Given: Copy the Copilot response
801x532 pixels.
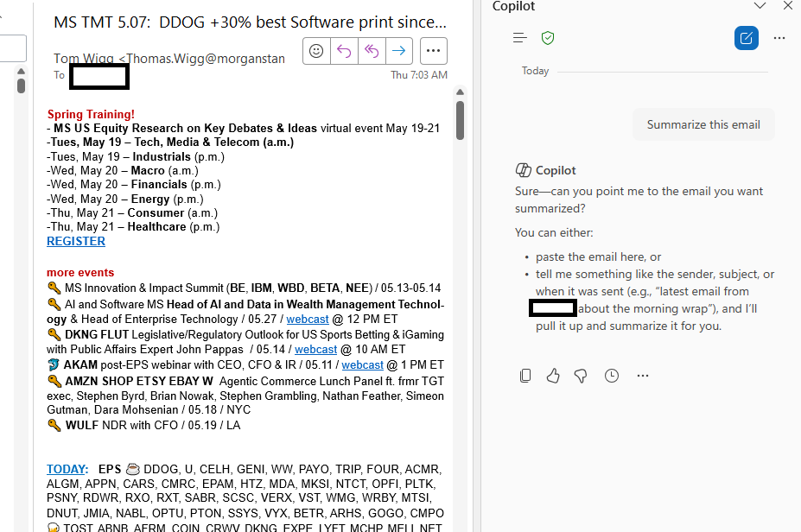Looking at the screenshot, I should tap(525, 376).
